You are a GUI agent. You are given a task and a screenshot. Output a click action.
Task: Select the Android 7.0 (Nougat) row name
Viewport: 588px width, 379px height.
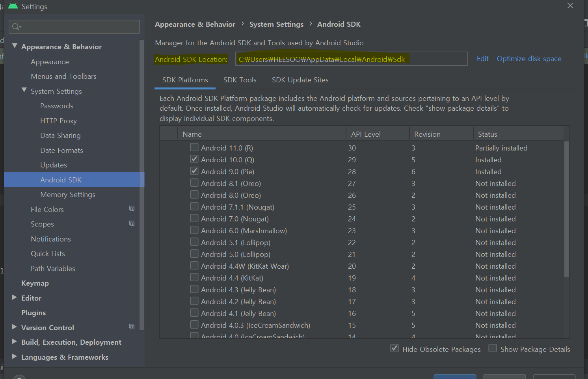(x=235, y=219)
